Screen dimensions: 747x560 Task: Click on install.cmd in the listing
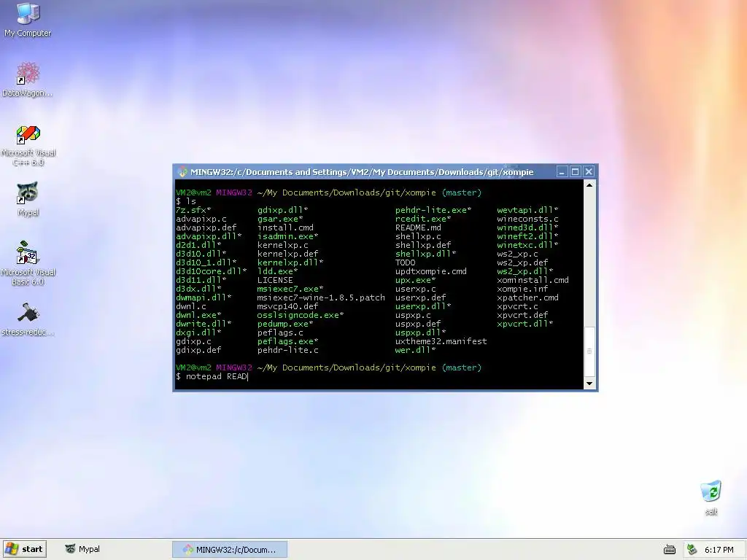click(285, 227)
